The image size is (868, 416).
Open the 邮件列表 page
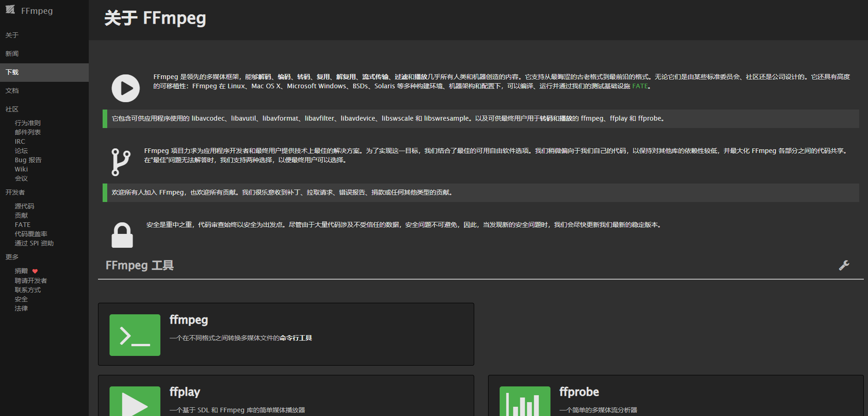tap(27, 132)
